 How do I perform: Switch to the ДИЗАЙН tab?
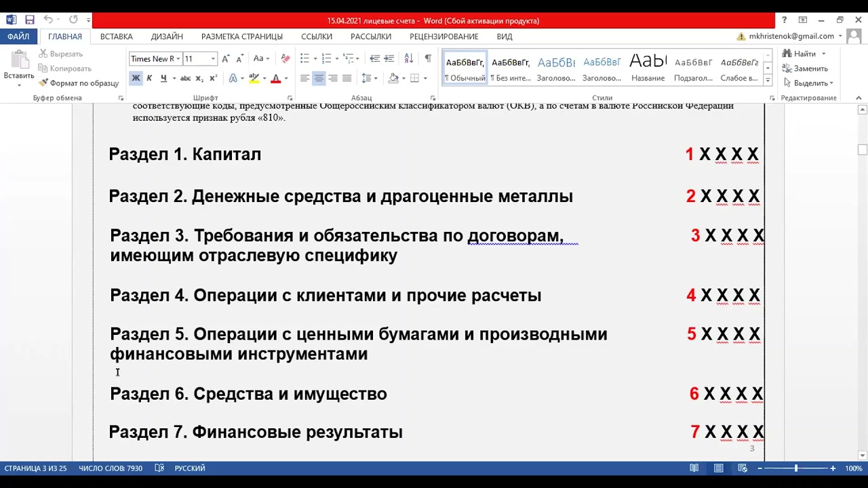pyautogui.click(x=167, y=37)
